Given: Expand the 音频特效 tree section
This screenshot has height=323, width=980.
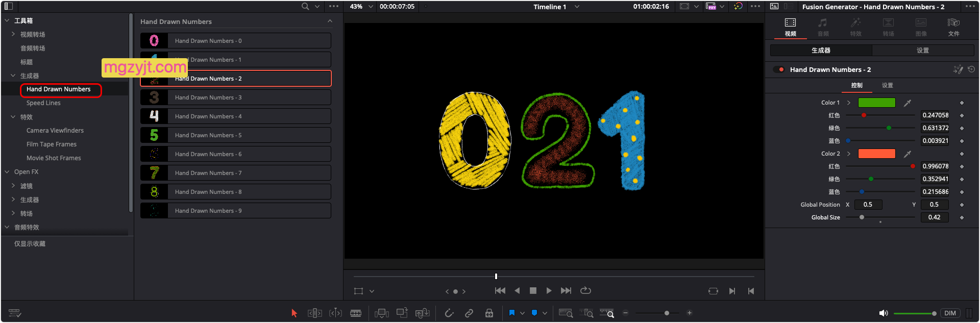Looking at the screenshot, I should point(7,227).
